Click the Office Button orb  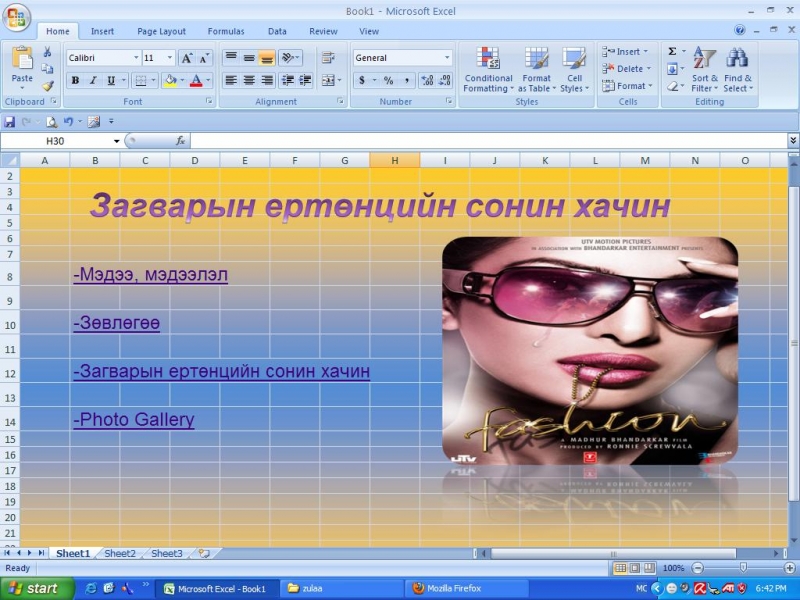(x=16, y=17)
